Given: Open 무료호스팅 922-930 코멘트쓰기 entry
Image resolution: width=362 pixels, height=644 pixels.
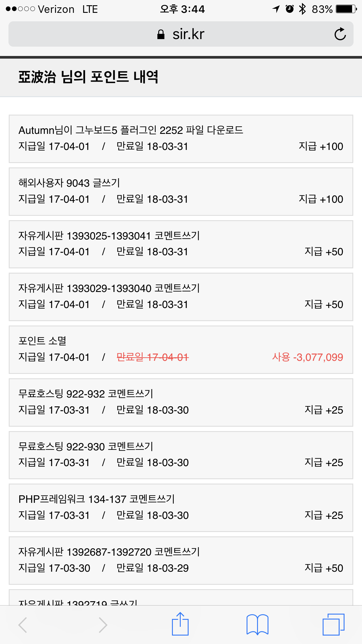Looking at the screenshot, I should tap(86, 447).
